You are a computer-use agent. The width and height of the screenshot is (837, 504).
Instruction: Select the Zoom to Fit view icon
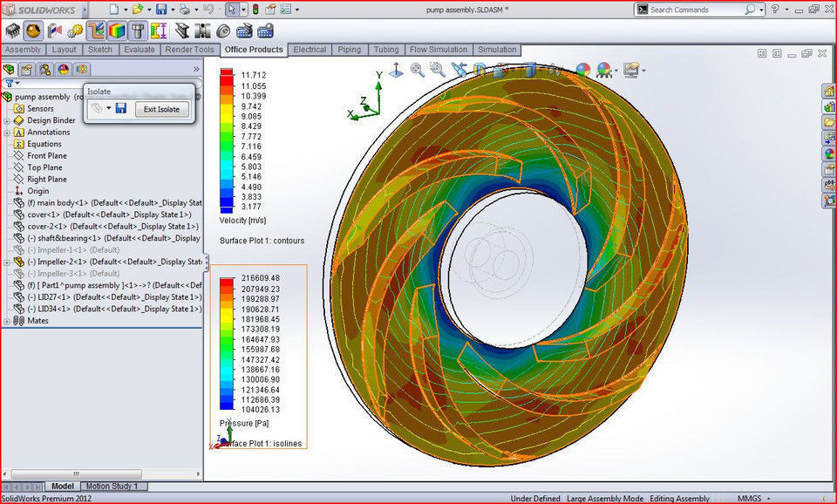coord(416,70)
